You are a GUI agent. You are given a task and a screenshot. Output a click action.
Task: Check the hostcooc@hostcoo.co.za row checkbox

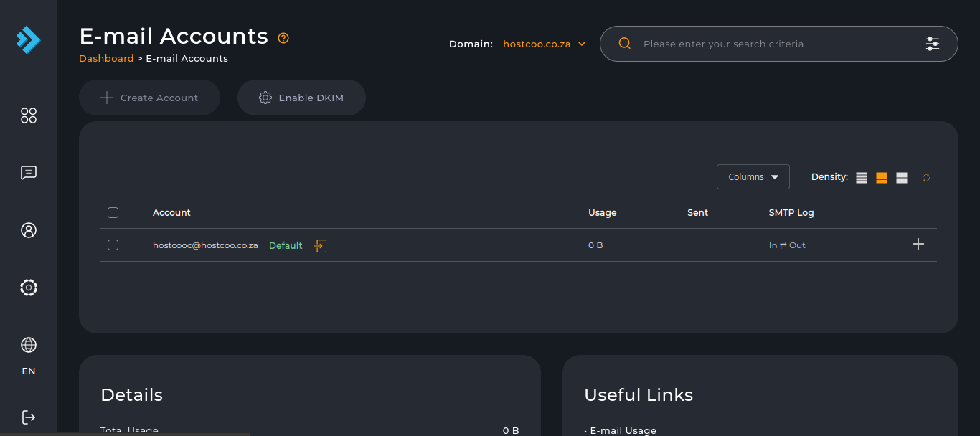tap(113, 245)
